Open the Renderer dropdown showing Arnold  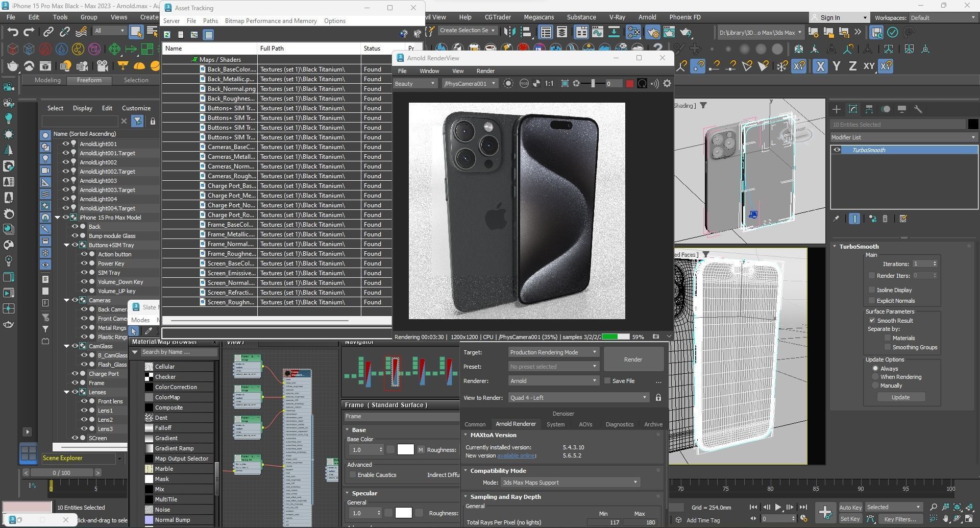click(x=553, y=381)
